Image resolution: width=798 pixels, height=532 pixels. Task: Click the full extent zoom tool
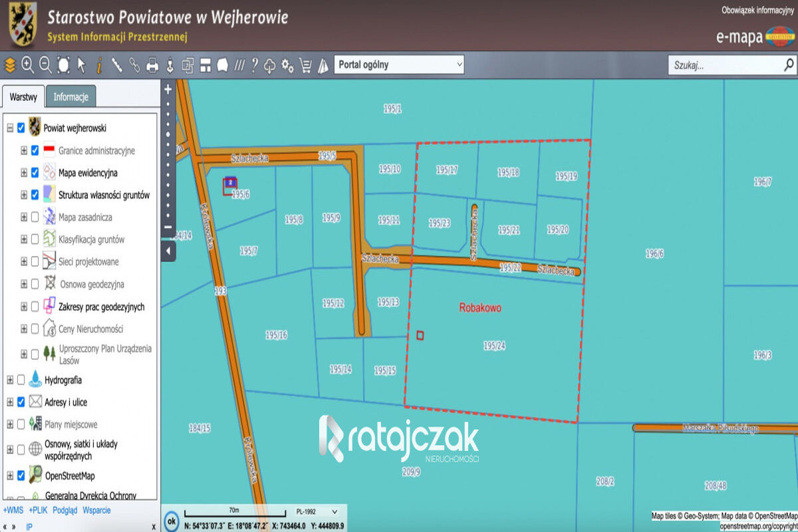(x=63, y=65)
